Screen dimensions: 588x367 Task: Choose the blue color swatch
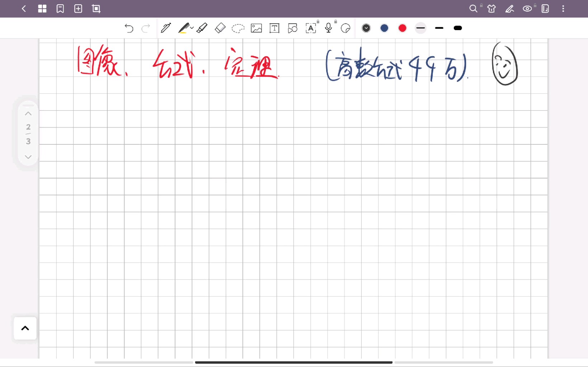tap(384, 28)
